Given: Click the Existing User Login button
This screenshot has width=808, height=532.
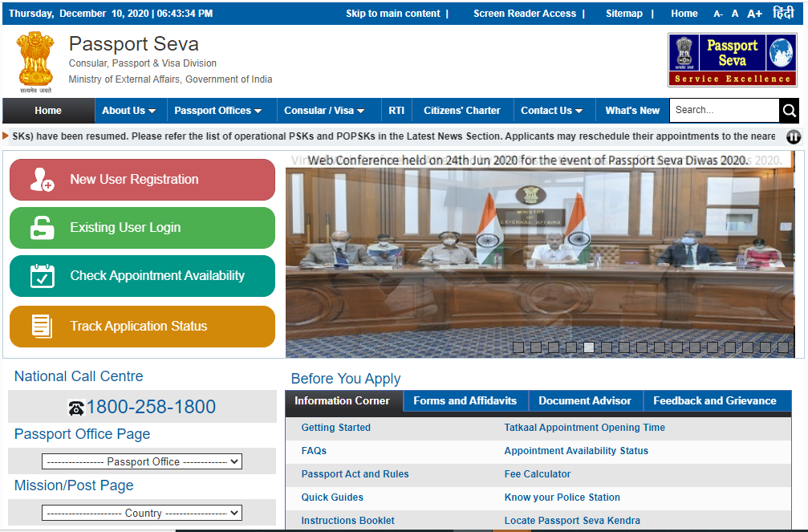Looking at the screenshot, I should 142,228.
